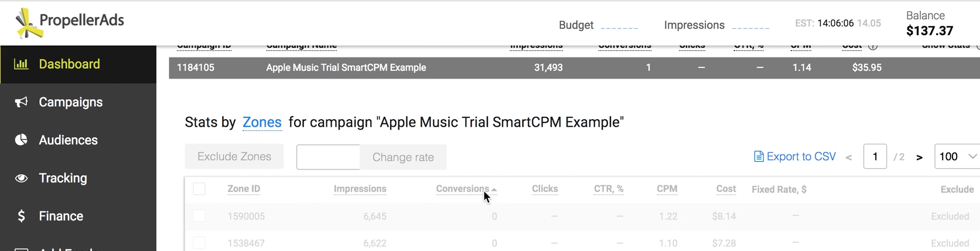Check the box for zone 1590005

click(x=199, y=216)
